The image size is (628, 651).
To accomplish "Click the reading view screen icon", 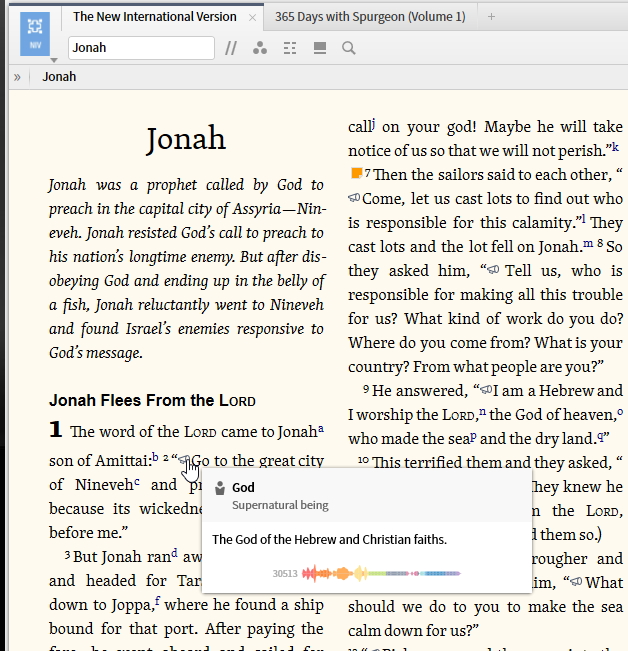I will [x=320, y=48].
